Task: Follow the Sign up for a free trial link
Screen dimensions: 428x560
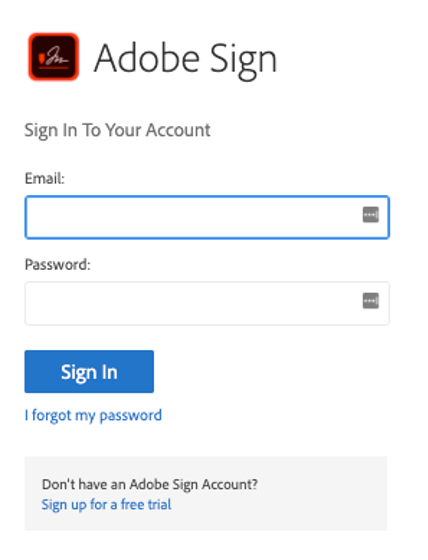Action: point(106,505)
